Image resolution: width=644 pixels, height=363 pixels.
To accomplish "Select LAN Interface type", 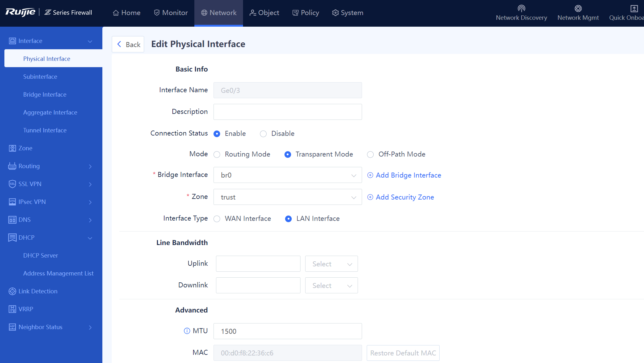I will click(x=288, y=219).
